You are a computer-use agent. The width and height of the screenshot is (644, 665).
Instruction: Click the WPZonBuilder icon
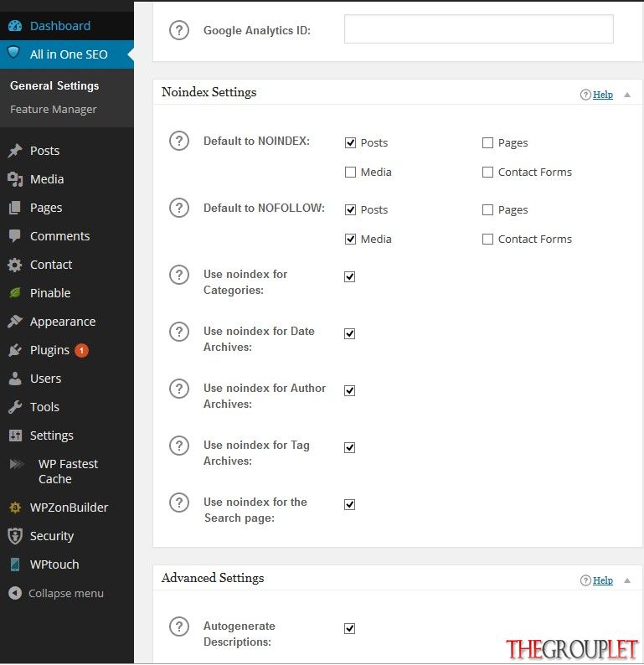pos(15,508)
